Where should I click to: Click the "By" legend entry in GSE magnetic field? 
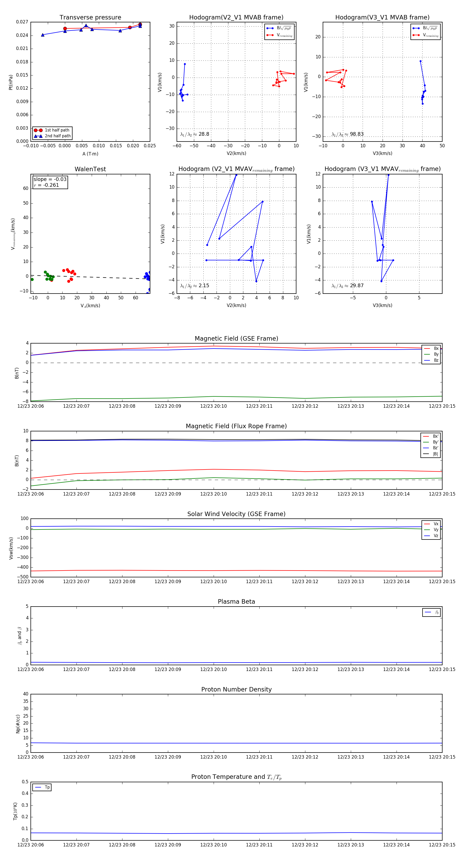[x=431, y=354]
